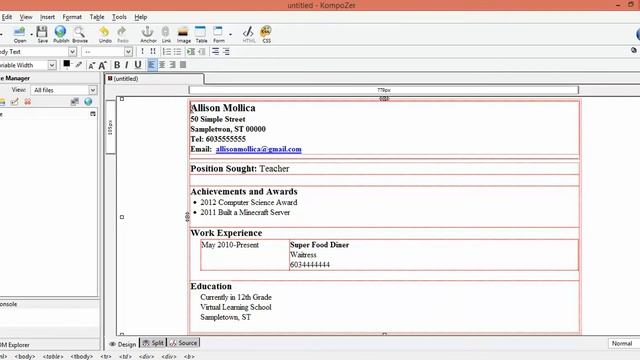Click the Redo arrow icon

pos(122,34)
